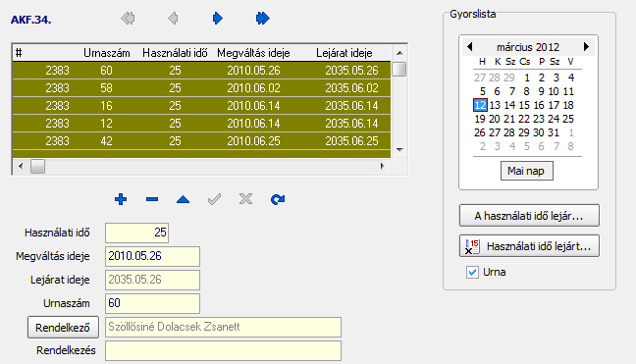Image resolution: width=636 pixels, height=364 pixels.
Task: Refresh data with the circular arrow icon
Action: pyautogui.click(x=278, y=199)
